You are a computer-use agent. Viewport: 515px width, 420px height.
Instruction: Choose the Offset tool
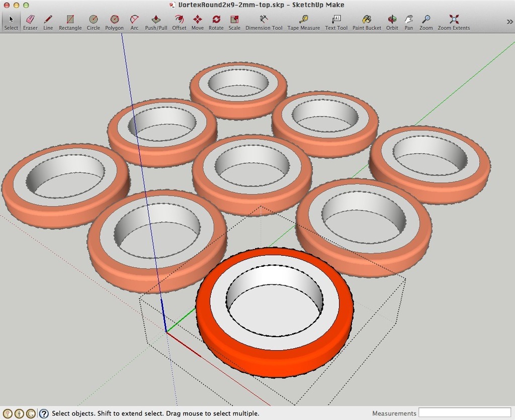coord(179,22)
